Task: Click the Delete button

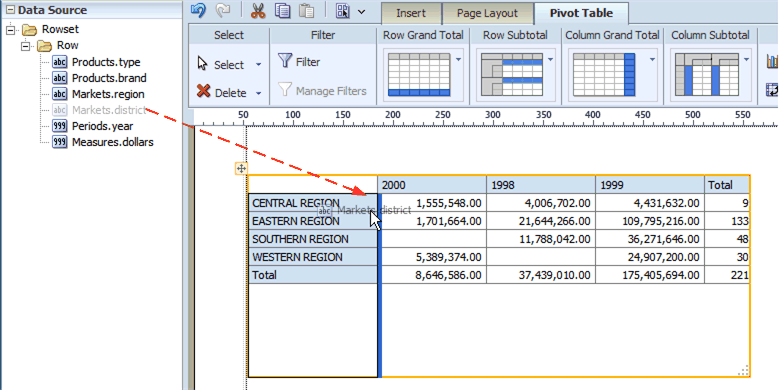Action: point(221,92)
